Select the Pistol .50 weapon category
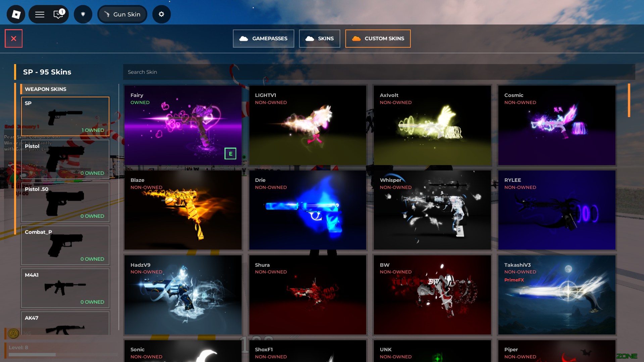The image size is (644, 362). coord(65,202)
